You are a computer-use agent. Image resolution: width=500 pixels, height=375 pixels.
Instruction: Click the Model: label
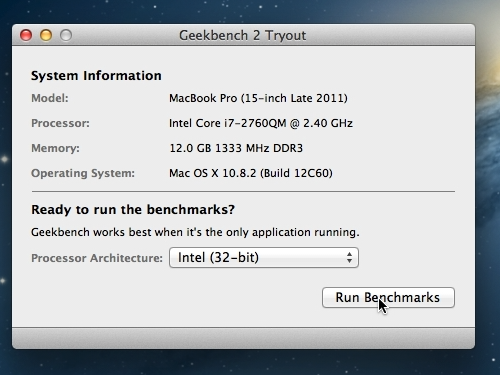pyautogui.click(x=50, y=98)
